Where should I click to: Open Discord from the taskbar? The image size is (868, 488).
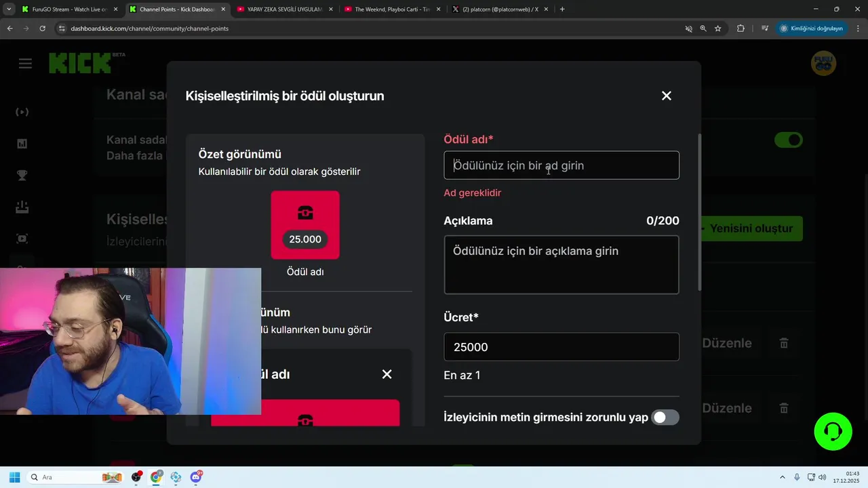point(196,477)
